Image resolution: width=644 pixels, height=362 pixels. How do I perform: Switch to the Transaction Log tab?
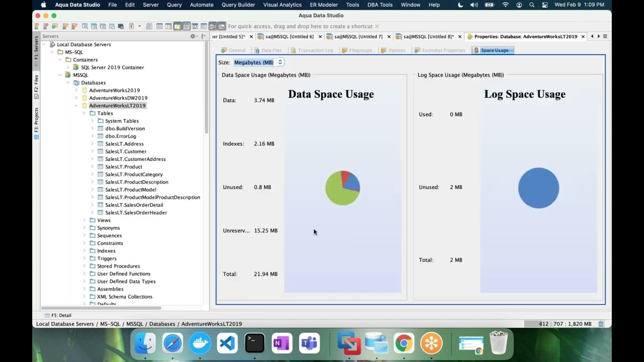[311, 50]
